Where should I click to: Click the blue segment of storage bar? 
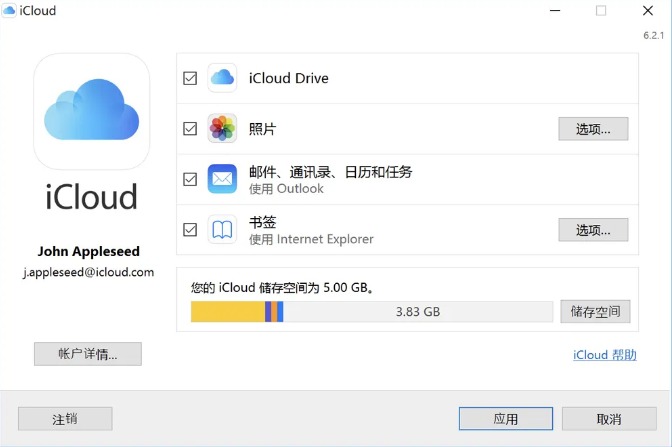point(280,312)
